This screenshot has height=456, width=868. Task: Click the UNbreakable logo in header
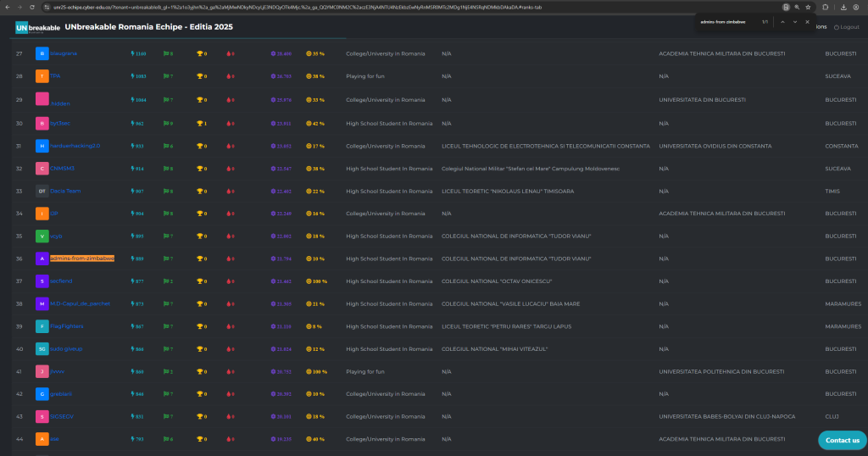(38, 28)
